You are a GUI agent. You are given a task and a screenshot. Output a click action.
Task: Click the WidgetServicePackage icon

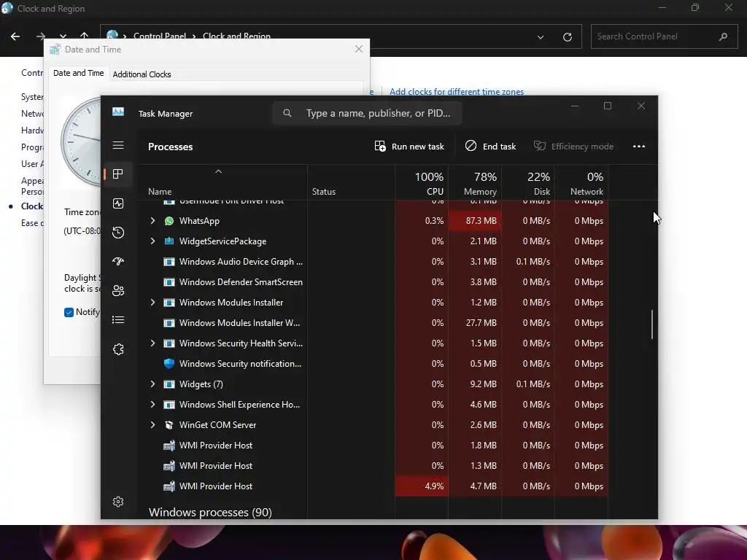click(169, 241)
